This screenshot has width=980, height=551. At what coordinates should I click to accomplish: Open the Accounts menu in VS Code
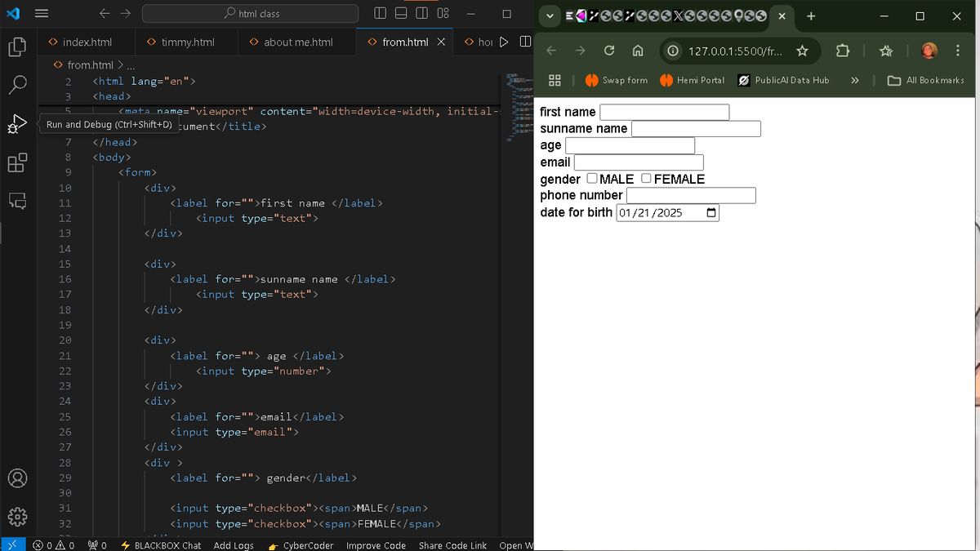pyautogui.click(x=18, y=478)
